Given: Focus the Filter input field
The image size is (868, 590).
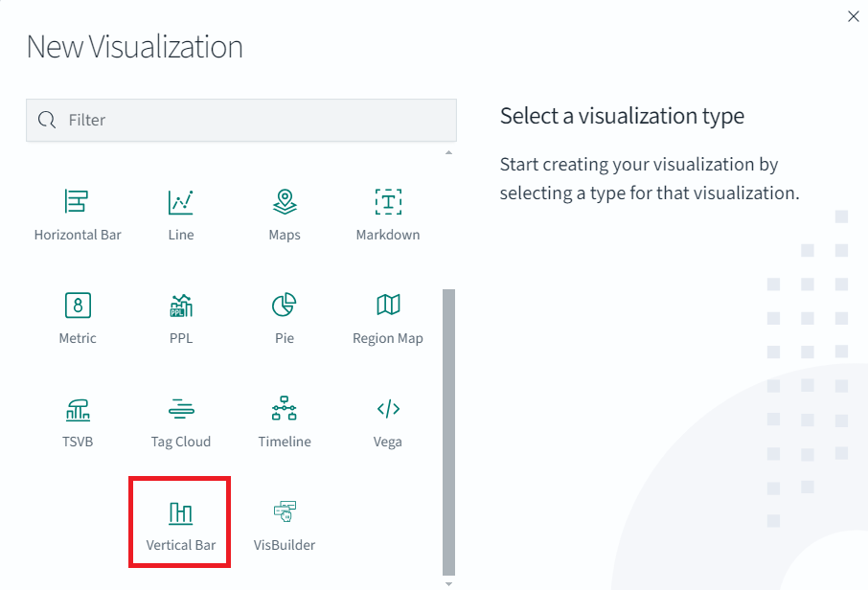Looking at the screenshot, I should (x=241, y=120).
